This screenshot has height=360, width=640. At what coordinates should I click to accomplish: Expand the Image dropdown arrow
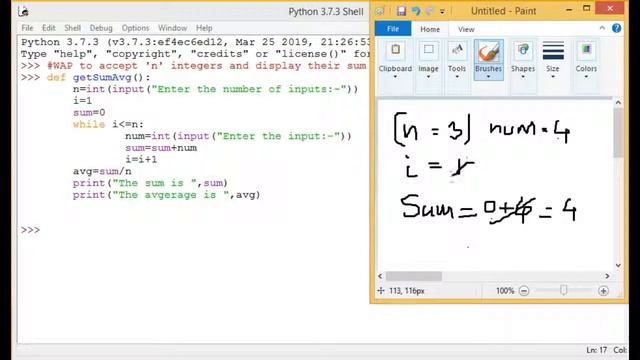coord(428,77)
